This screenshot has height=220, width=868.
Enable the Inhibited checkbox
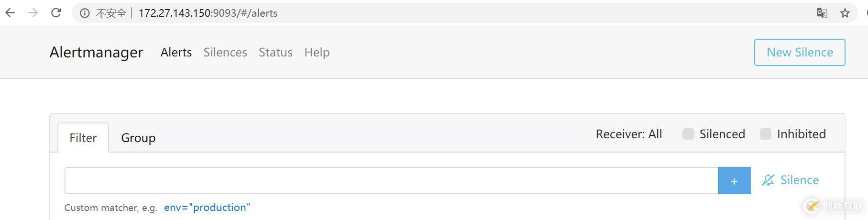766,134
